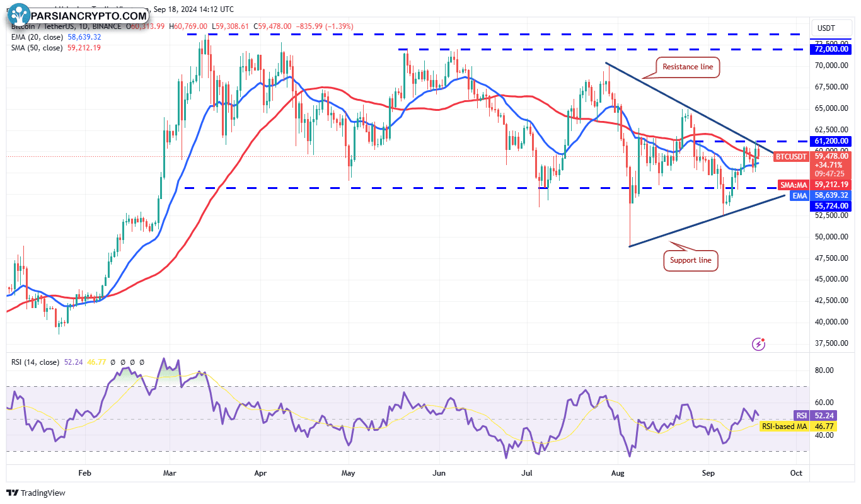Click 52,500.00 on the price axis
Viewport: 861px width, 504px height.
click(831, 215)
